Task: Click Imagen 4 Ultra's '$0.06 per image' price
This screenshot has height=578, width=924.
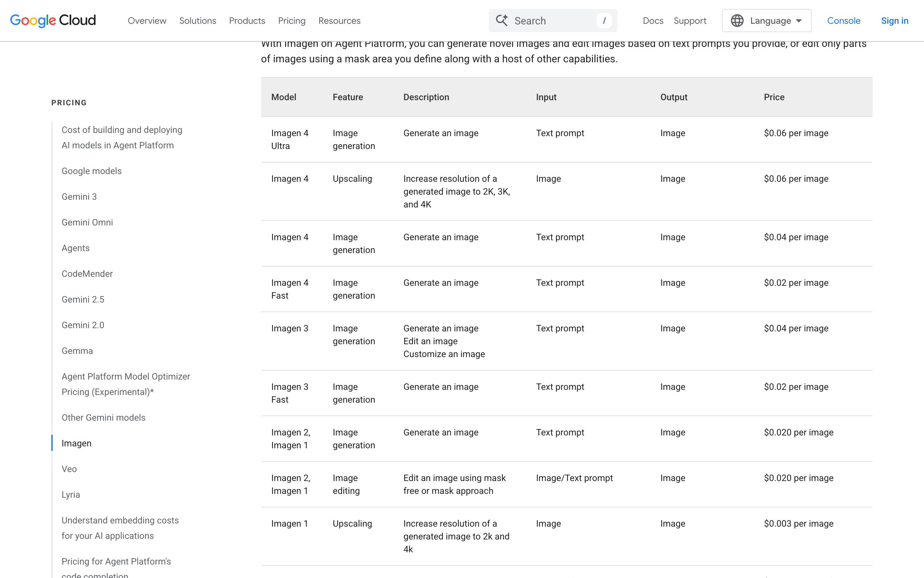Action: (x=796, y=133)
